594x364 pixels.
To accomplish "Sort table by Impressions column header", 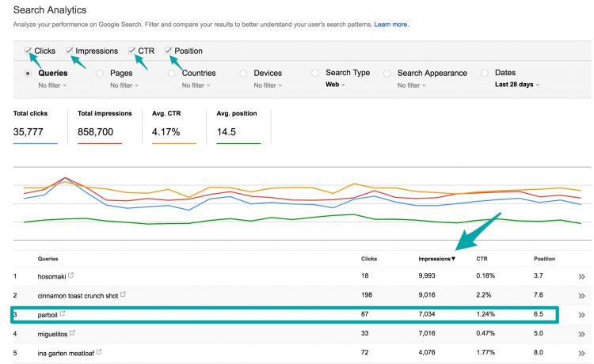I will [x=436, y=259].
